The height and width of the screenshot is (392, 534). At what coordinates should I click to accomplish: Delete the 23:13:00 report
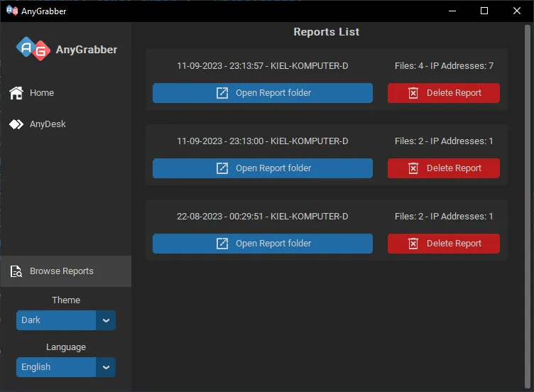444,168
